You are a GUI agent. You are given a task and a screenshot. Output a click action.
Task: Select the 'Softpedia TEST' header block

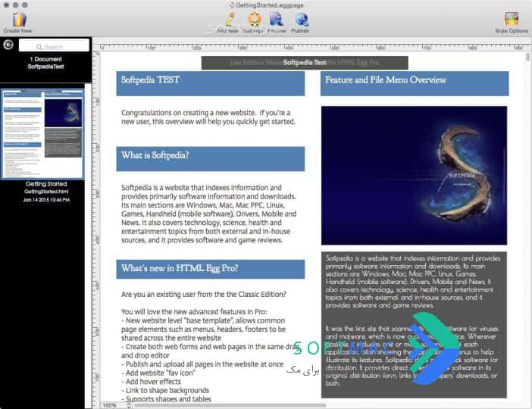pos(211,83)
